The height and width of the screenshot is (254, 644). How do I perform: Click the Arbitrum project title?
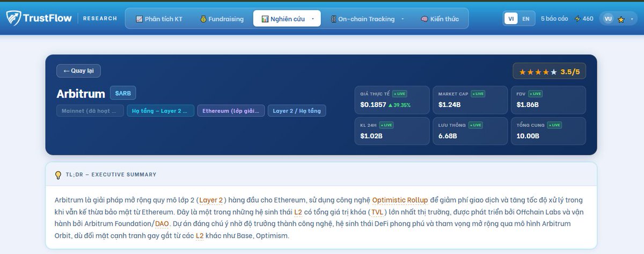coord(80,94)
